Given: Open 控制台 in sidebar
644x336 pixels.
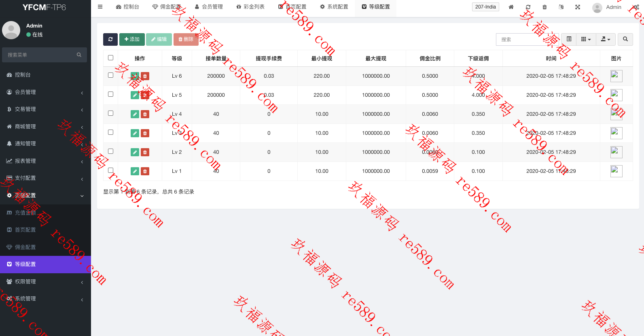Looking at the screenshot, I should point(45,75).
